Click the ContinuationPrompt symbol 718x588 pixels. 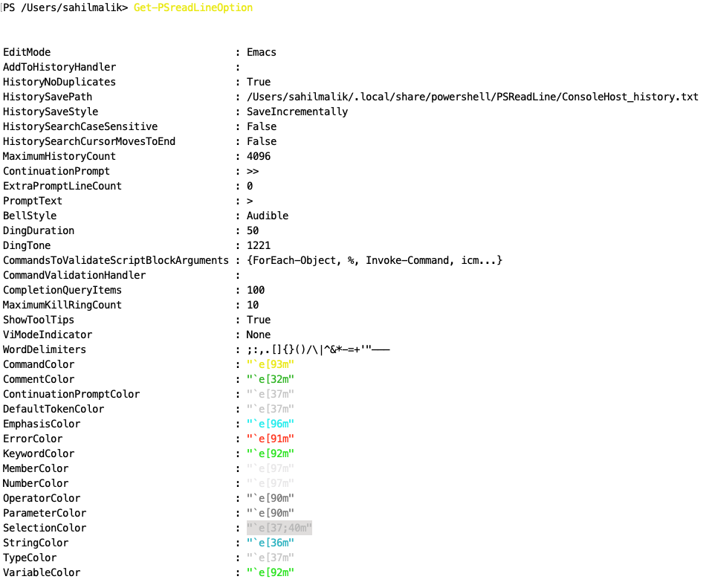tap(253, 171)
